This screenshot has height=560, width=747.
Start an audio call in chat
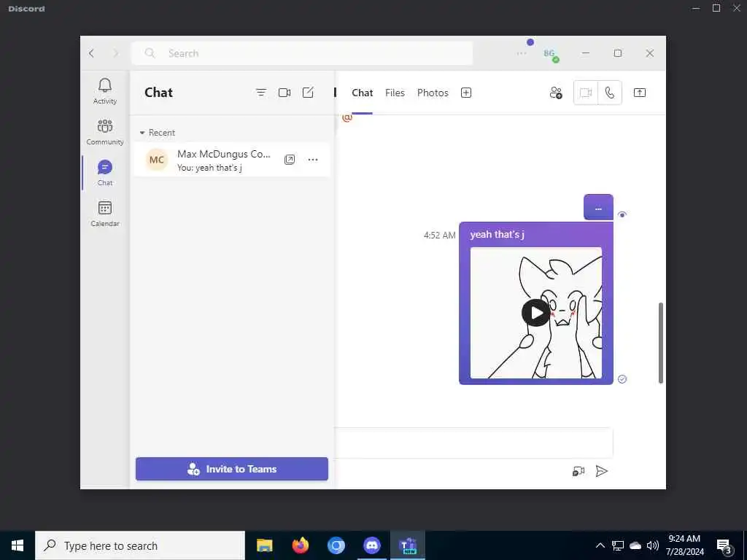click(610, 93)
